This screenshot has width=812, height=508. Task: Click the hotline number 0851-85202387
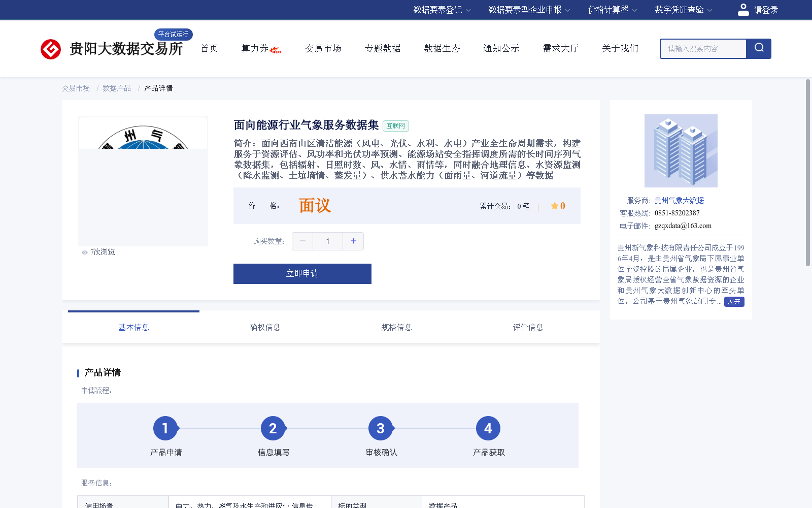[677, 213]
